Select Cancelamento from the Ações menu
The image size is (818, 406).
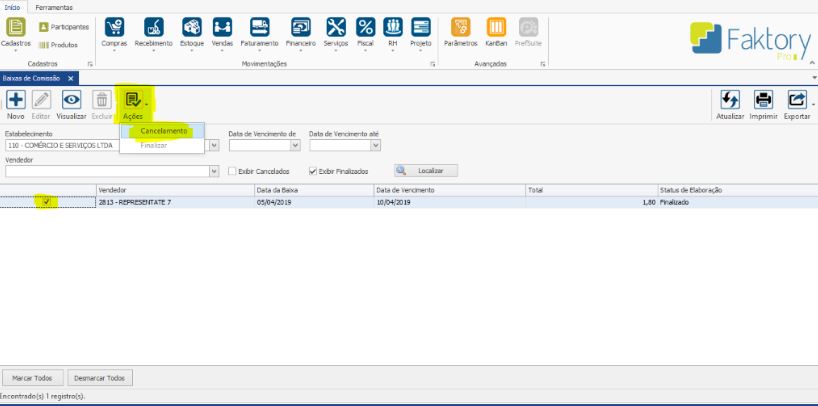[164, 131]
